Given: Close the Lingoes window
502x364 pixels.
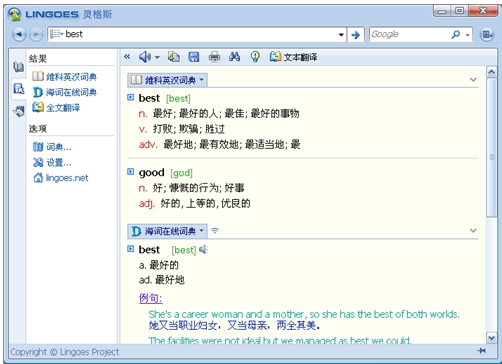Looking at the screenshot, I should tap(483, 11).
